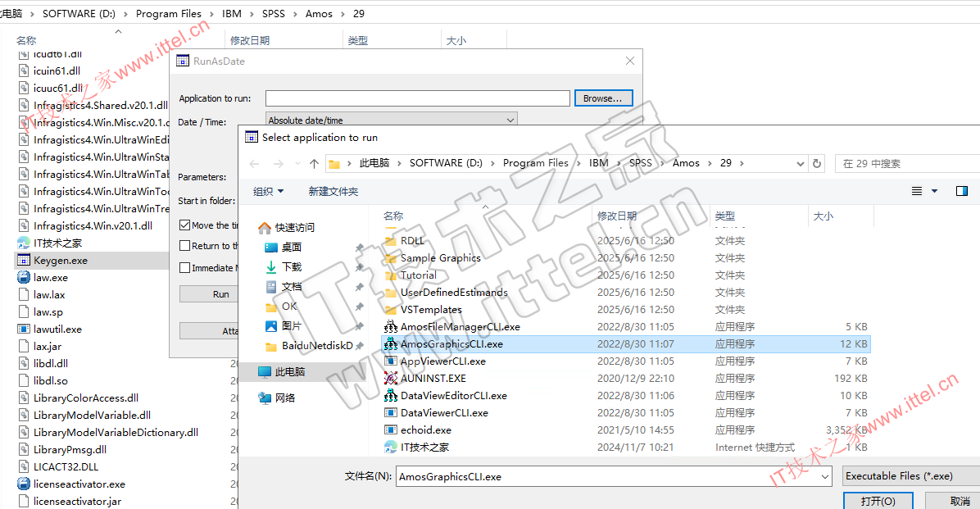Select 此电脑 in the navigation pane
Viewport: 980px width, 509px height.
(290, 372)
